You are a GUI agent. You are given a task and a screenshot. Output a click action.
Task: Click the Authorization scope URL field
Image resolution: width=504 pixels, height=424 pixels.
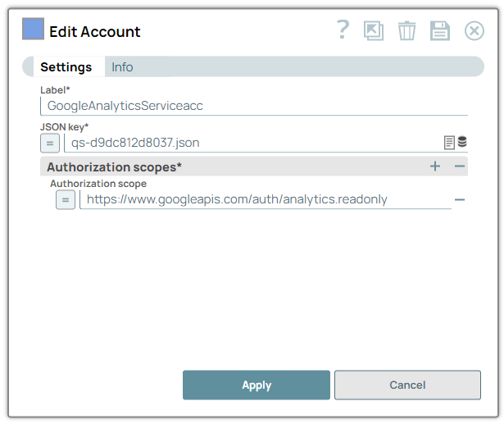[x=264, y=199]
